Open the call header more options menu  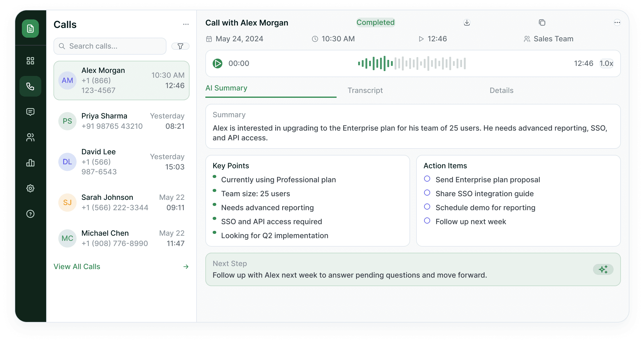tap(617, 22)
